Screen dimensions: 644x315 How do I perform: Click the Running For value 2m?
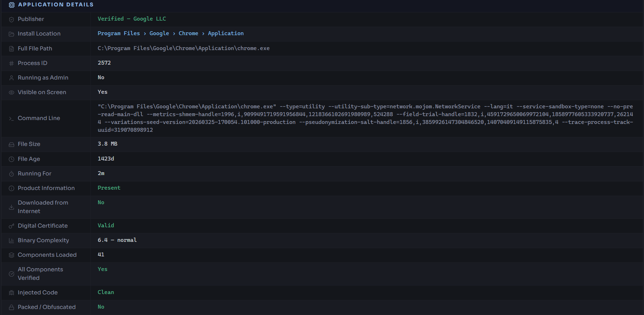point(101,173)
